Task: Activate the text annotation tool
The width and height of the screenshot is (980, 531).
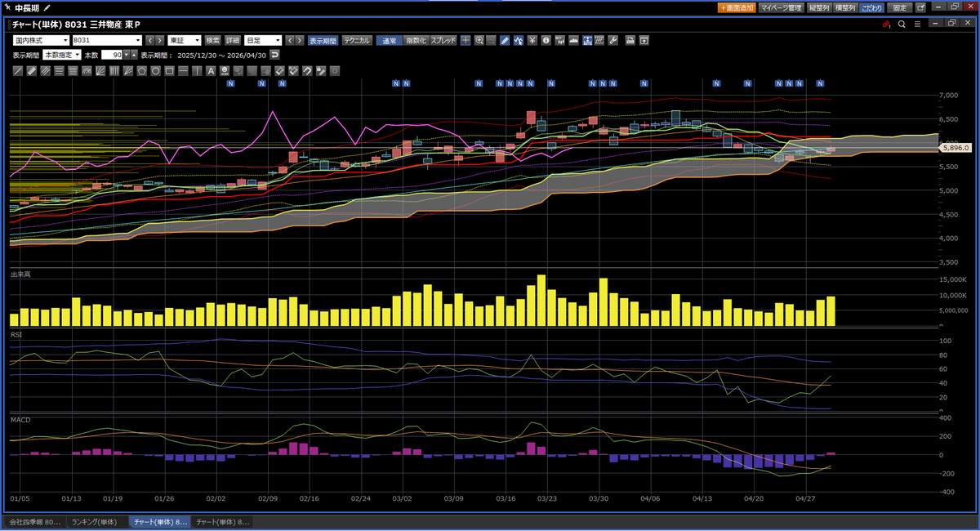Action: 211,71
